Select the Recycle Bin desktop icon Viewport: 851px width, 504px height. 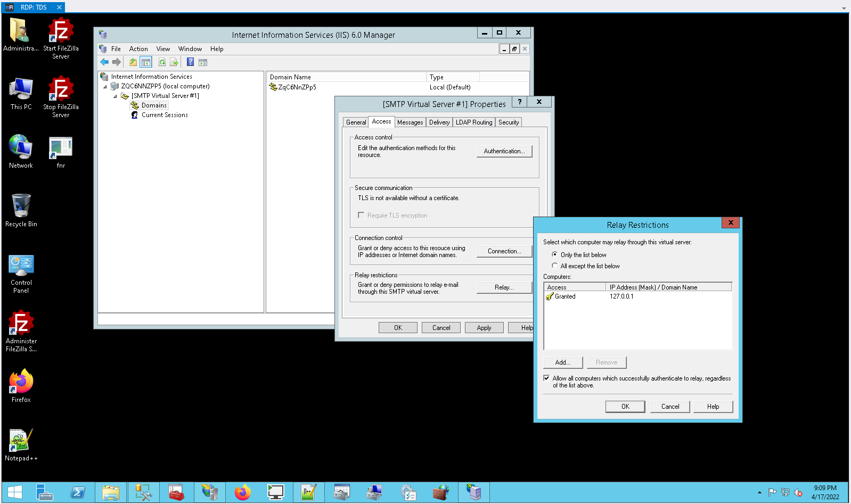pyautogui.click(x=21, y=210)
